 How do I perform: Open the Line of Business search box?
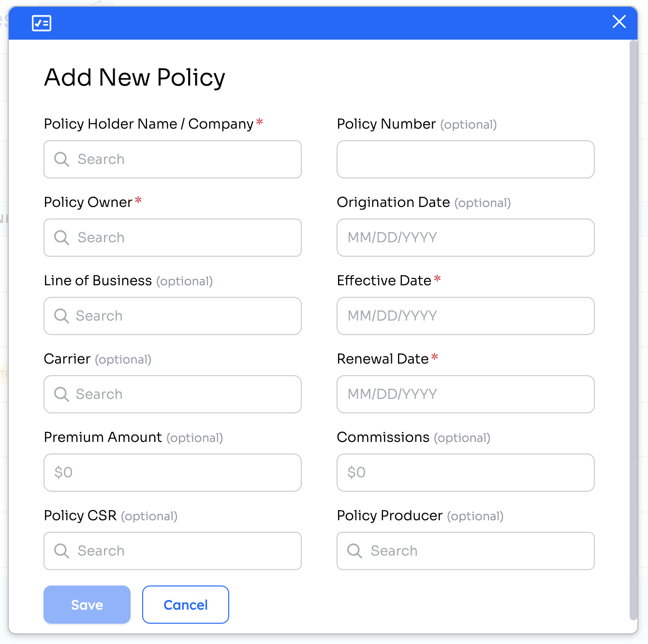tap(173, 316)
